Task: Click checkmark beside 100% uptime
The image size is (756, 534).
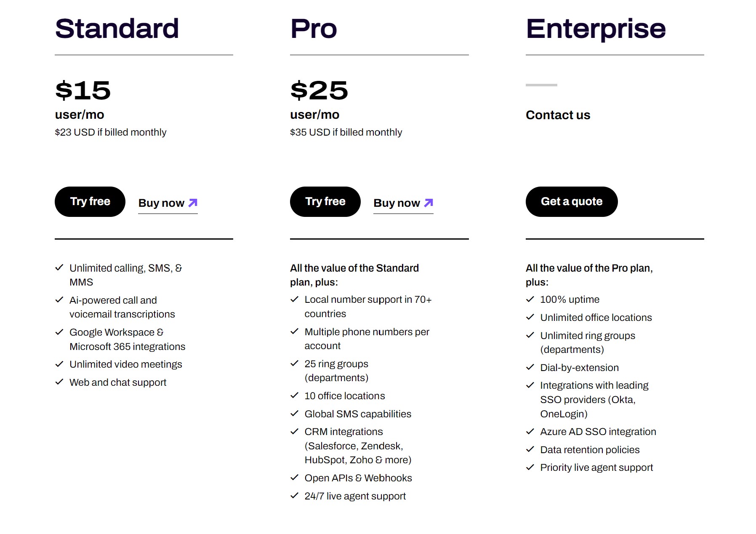Action: coord(530,299)
